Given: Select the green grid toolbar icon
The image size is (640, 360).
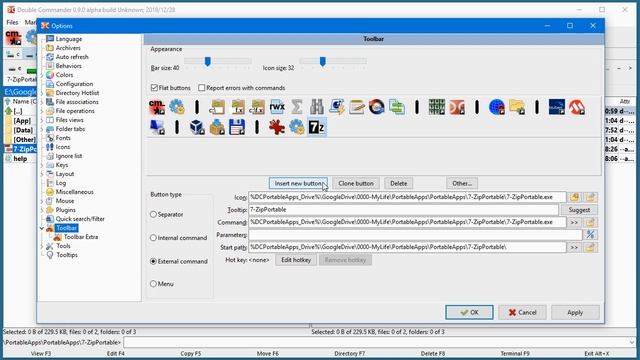Looking at the screenshot, I should pos(437,107).
